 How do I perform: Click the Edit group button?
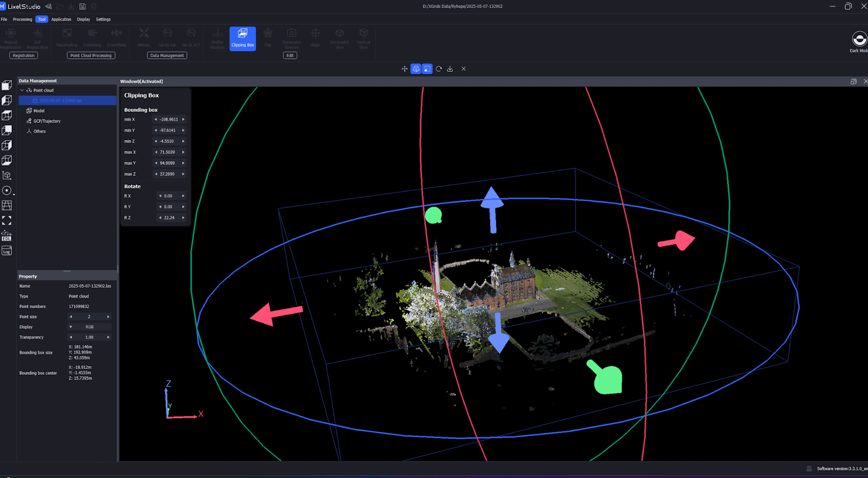(290, 56)
